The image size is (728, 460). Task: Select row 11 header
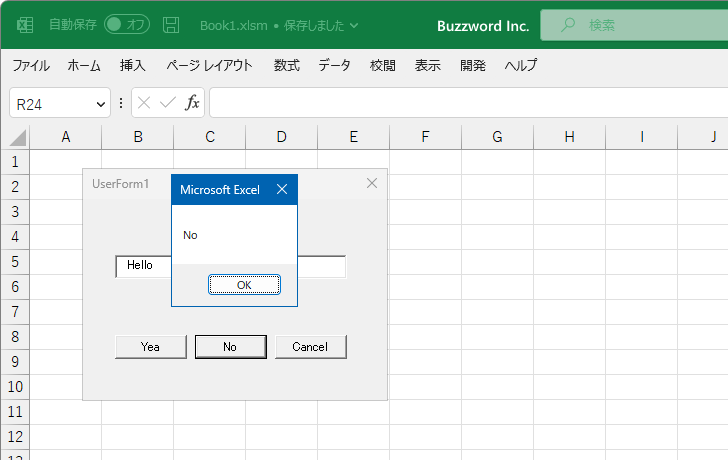point(15,411)
